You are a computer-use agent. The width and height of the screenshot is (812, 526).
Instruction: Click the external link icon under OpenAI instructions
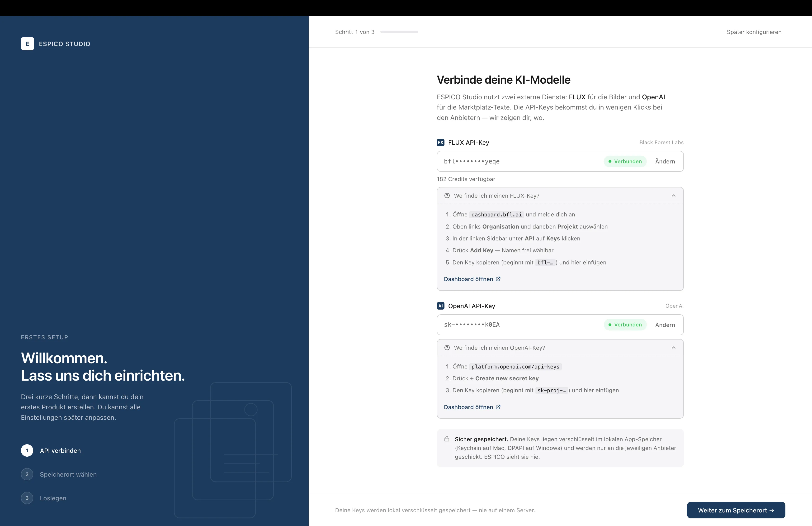[x=498, y=407]
